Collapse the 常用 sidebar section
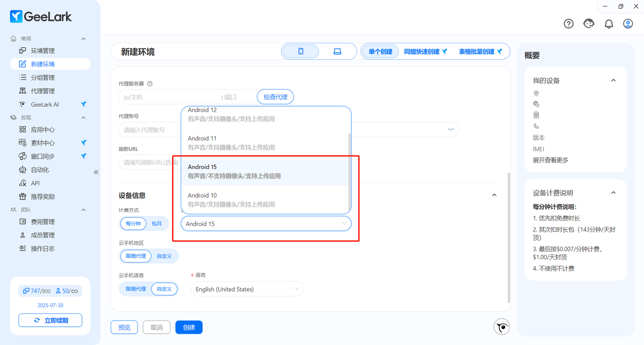The width and height of the screenshot is (644, 345). (x=84, y=39)
